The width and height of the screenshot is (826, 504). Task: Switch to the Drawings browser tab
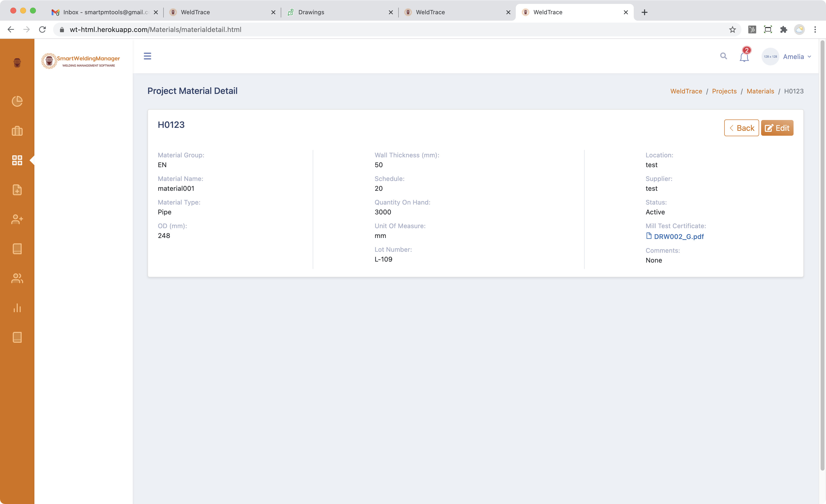point(339,12)
